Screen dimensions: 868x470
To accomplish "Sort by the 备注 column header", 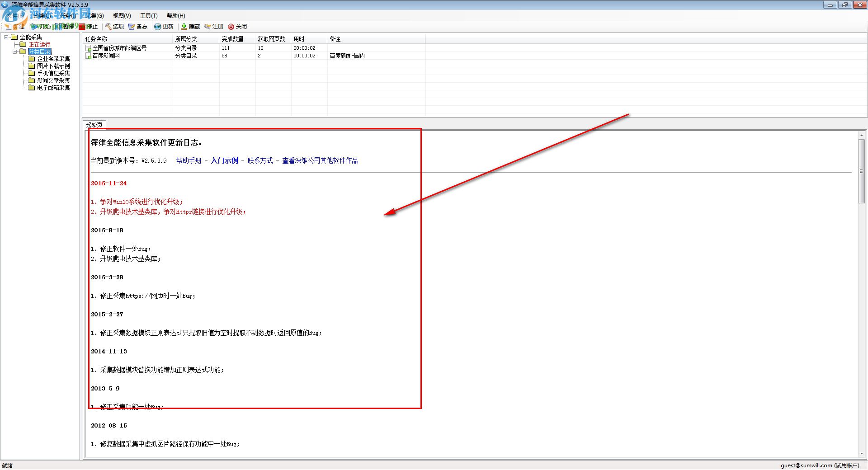I will 377,39.
